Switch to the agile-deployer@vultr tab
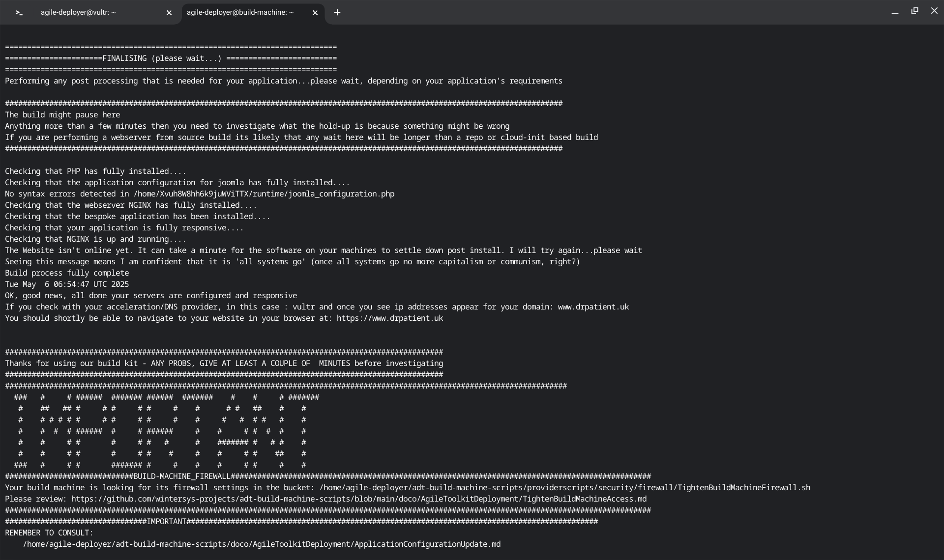The height and width of the screenshot is (560, 944). click(79, 12)
